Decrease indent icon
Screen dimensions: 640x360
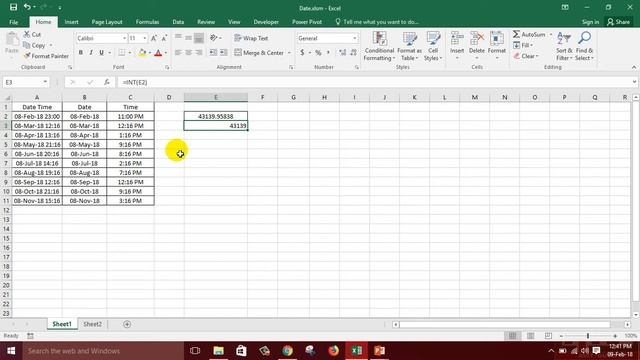point(213,53)
